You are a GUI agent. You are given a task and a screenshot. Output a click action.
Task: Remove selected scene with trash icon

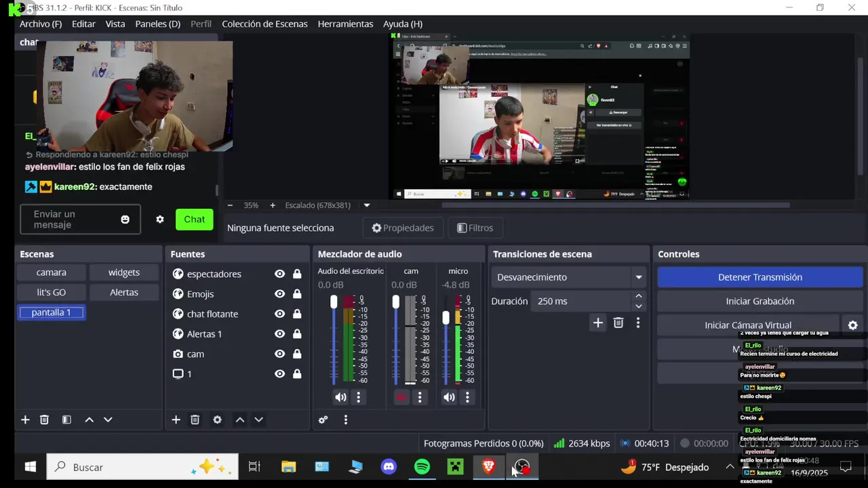44,420
